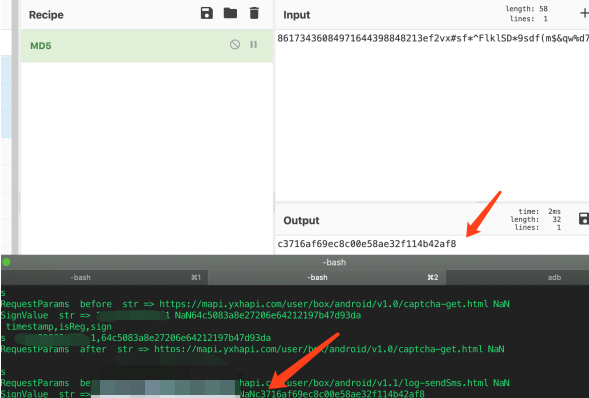
Task: Click the first SignValue line ending in b47d93da
Action: [181, 315]
